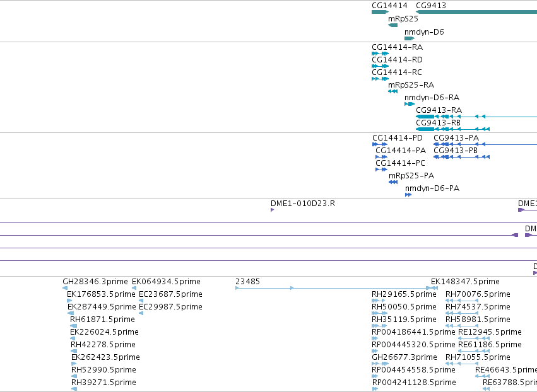Click the CG14414-PA protein label
Viewport: 537px width, 392px height.
coord(401,151)
